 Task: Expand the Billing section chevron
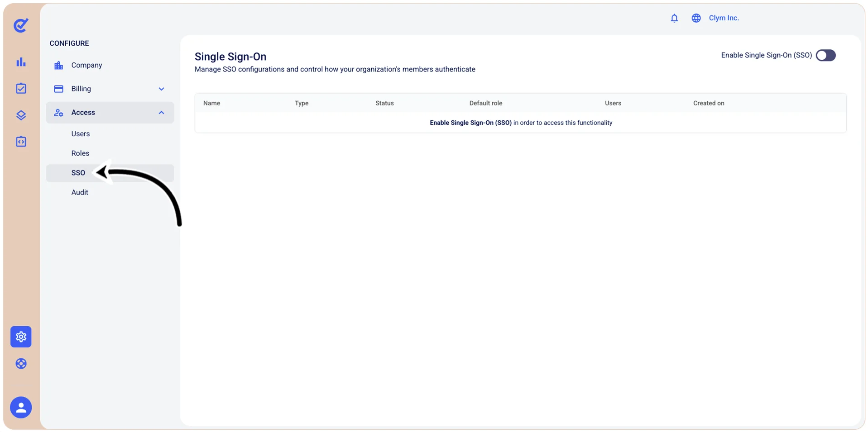click(x=161, y=89)
